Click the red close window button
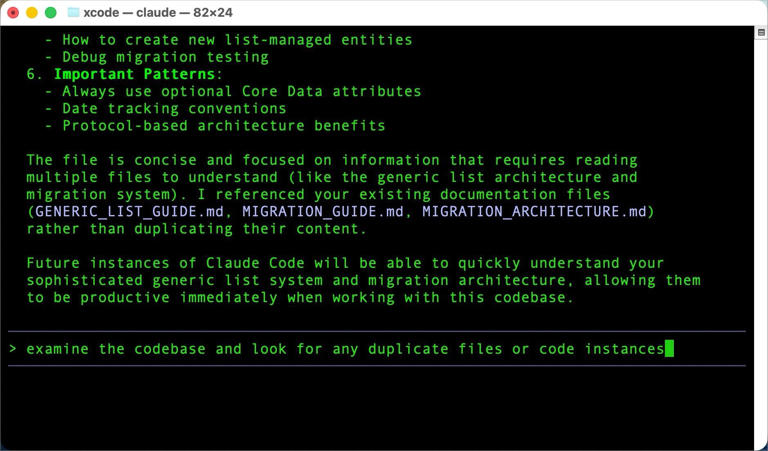This screenshot has height=451, width=768. tap(13, 13)
